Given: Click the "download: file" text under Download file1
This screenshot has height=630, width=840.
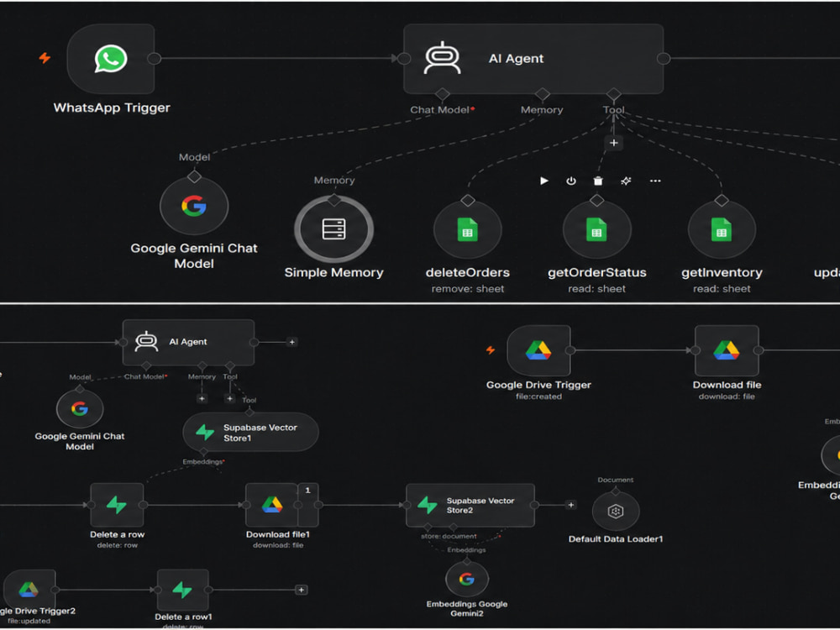Looking at the screenshot, I should click(278, 545).
